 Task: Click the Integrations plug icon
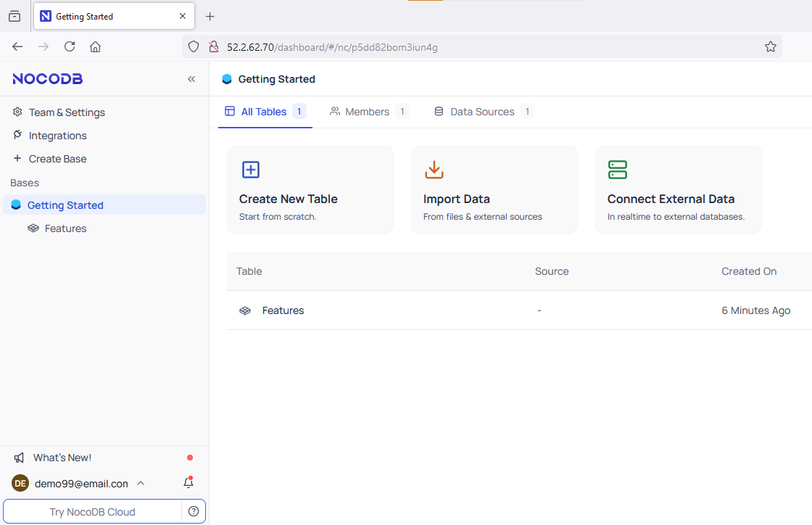click(17, 135)
